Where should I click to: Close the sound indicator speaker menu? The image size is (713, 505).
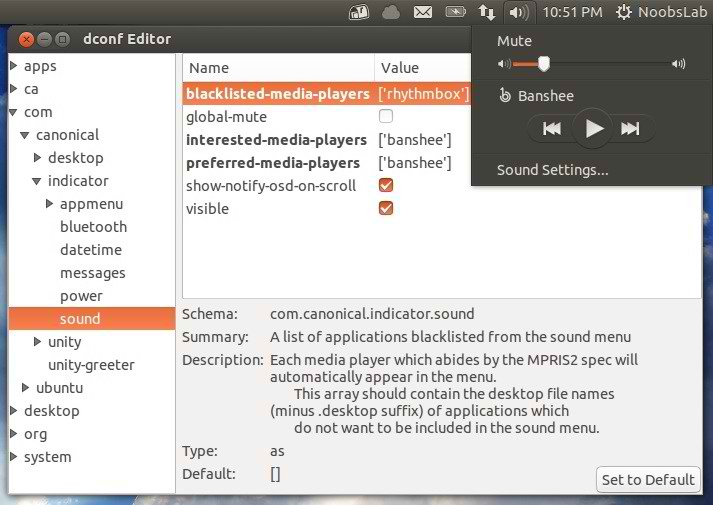coord(519,12)
